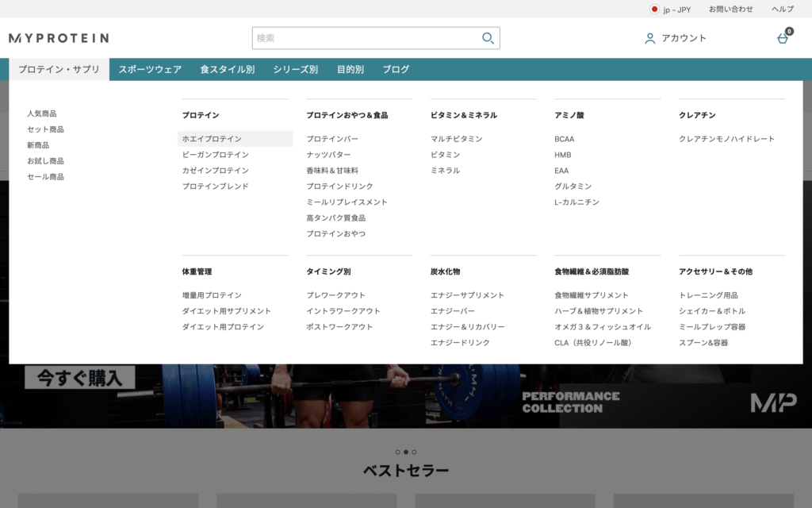Open セール商品 from the side list
812x508 pixels.
pyautogui.click(x=45, y=177)
